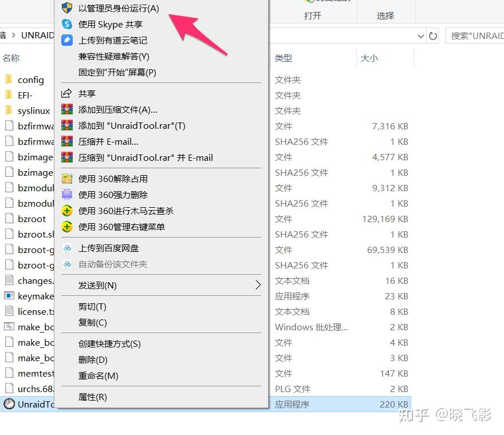
Task: Choose 上传到有道云笔记
Action: (x=112, y=41)
